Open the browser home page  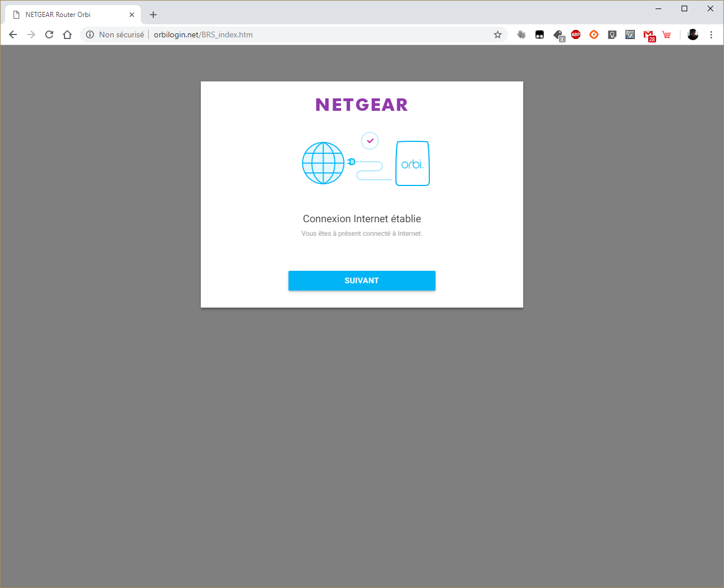pyautogui.click(x=67, y=34)
